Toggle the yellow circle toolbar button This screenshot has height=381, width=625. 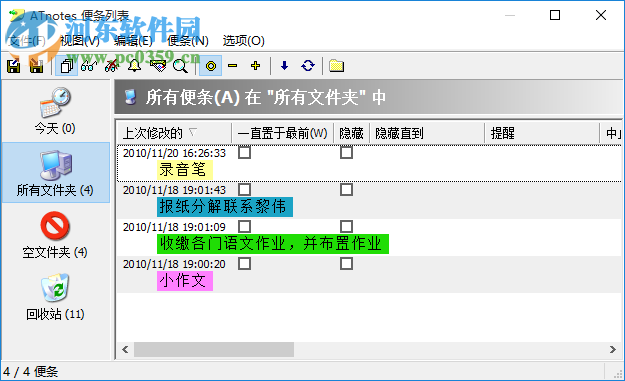coord(210,66)
